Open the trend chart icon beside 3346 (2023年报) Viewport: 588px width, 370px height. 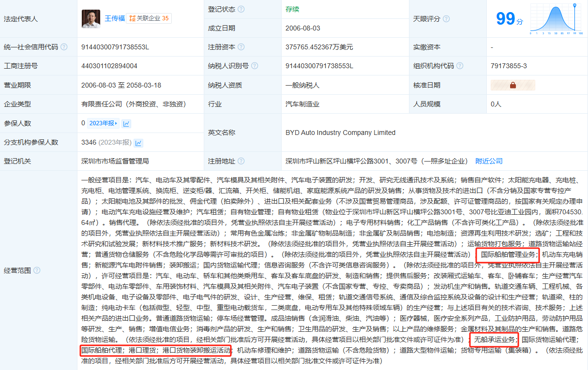click(138, 143)
